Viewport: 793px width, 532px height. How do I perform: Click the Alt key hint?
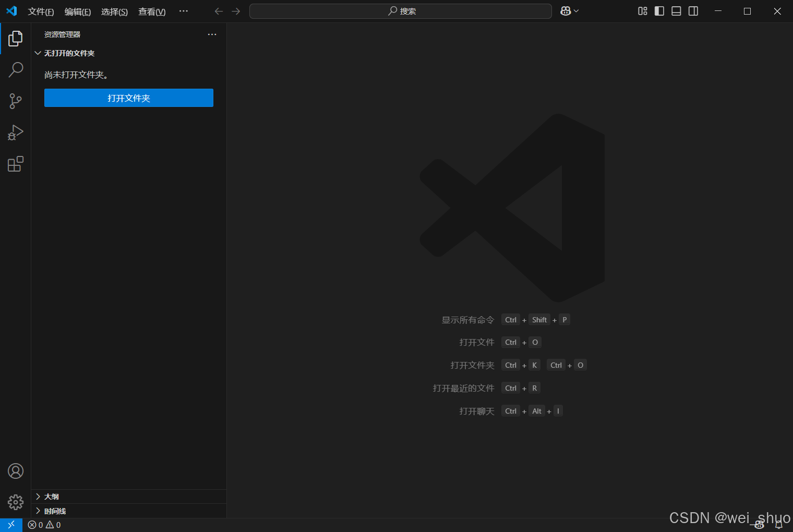[x=537, y=411]
